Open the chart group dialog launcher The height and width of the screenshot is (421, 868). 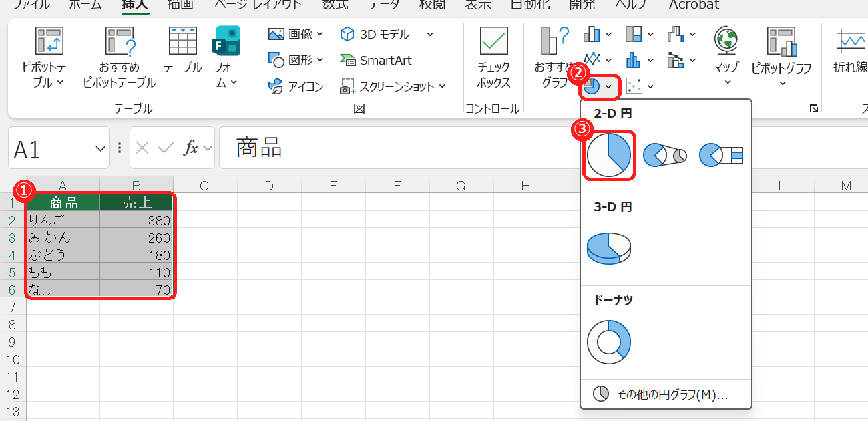click(813, 108)
